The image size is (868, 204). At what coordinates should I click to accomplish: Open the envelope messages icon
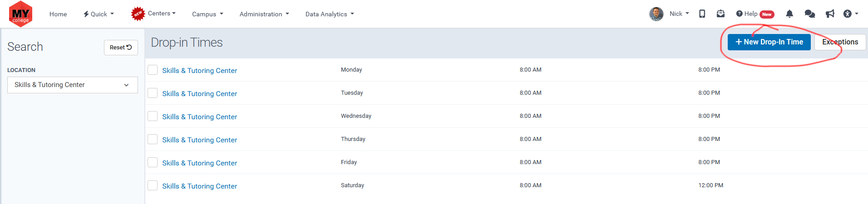[x=720, y=14]
